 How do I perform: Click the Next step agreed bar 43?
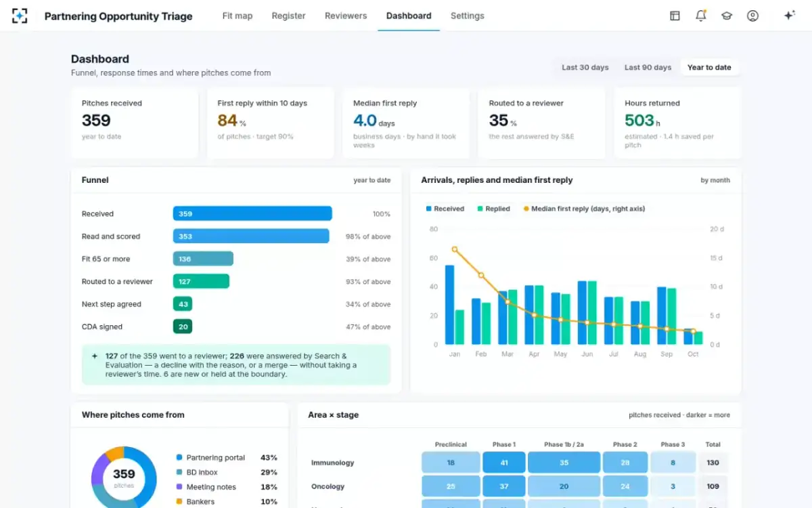click(183, 304)
